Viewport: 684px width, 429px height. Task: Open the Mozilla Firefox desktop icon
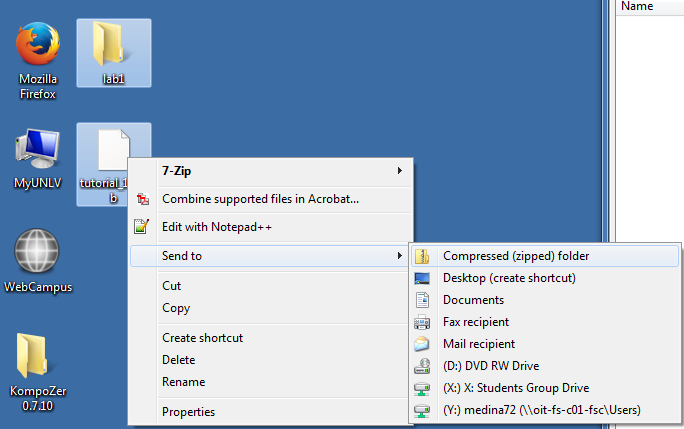tap(38, 46)
